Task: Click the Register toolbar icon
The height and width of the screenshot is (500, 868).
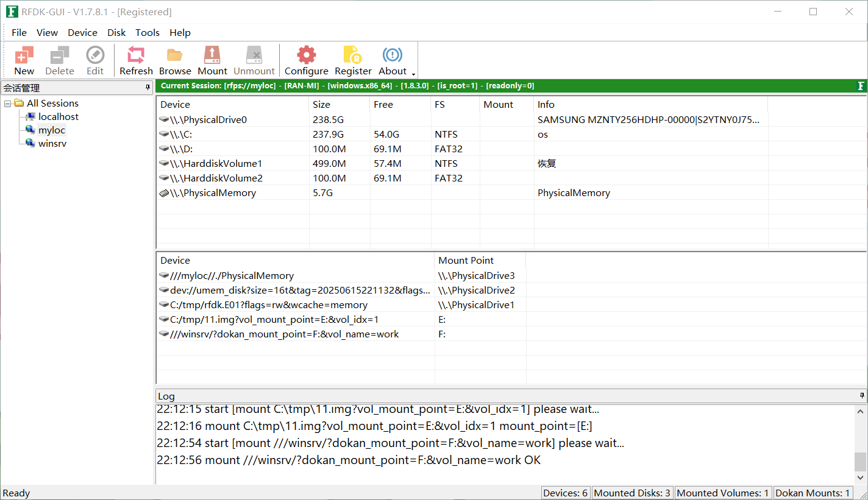Action: [353, 60]
